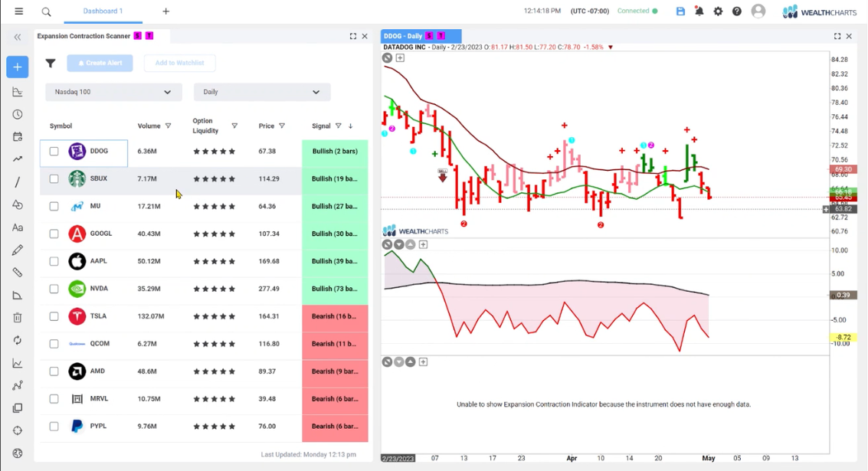Select the trend arrow tool in sidebar

pyautogui.click(x=18, y=159)
